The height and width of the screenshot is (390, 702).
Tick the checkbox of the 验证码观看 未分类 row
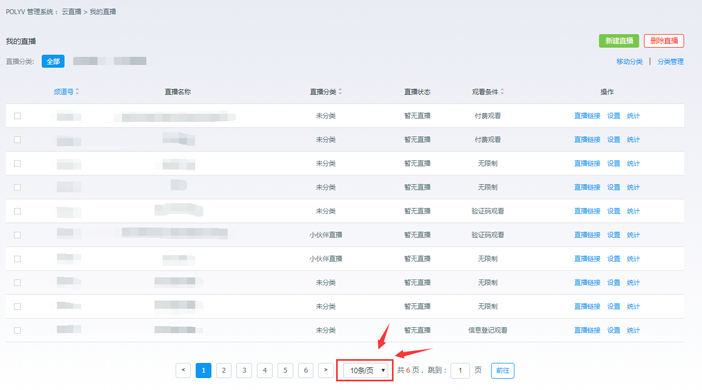coord(17,211)
